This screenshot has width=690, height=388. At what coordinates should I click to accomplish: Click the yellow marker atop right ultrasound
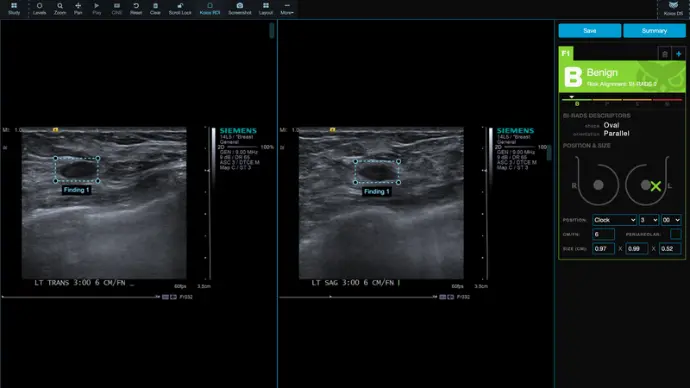tap(333, 130)
